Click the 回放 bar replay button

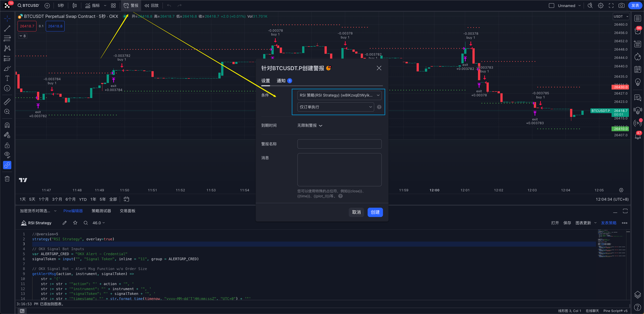pyautogui.click(x=151, y=6)
